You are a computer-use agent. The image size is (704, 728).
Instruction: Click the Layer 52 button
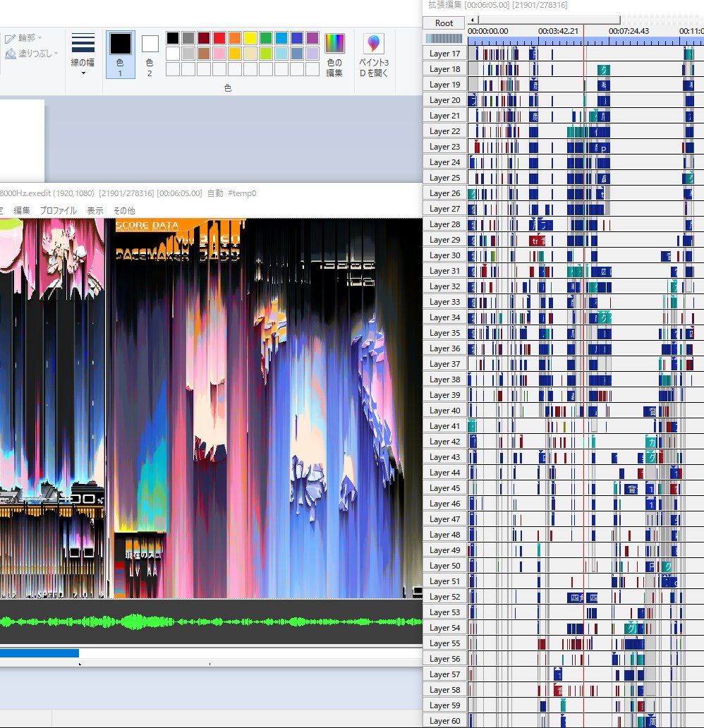[444, 597]
